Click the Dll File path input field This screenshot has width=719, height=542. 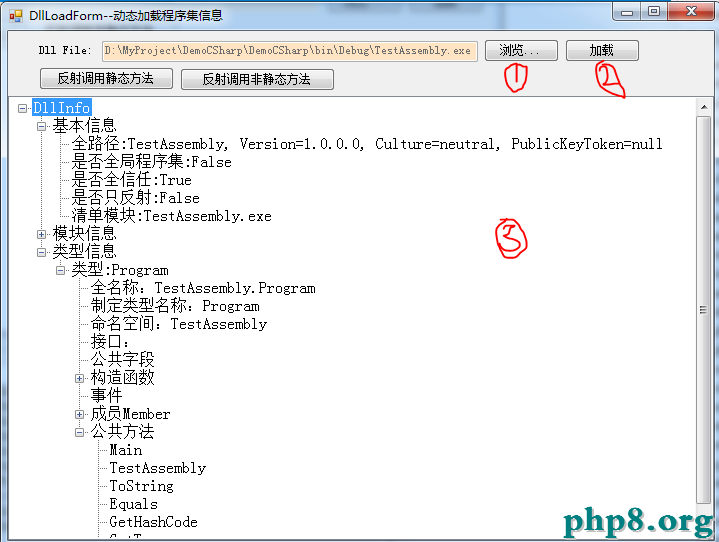coord(290,51)
